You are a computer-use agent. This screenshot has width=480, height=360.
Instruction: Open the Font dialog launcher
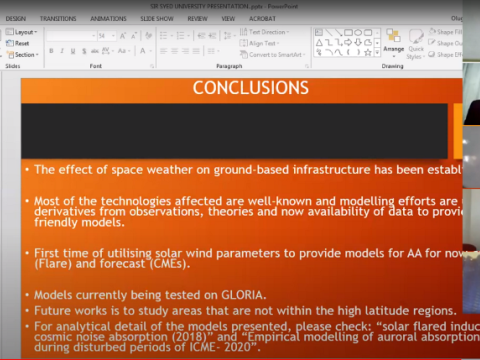coord(152,66)
